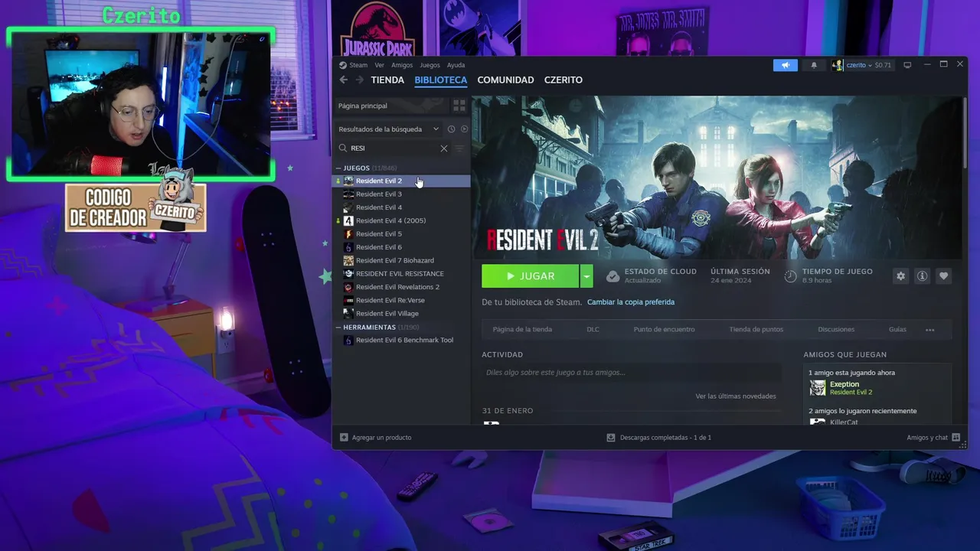Open downloads manager icon
The image size is (980, 551).
coord(611,438)
